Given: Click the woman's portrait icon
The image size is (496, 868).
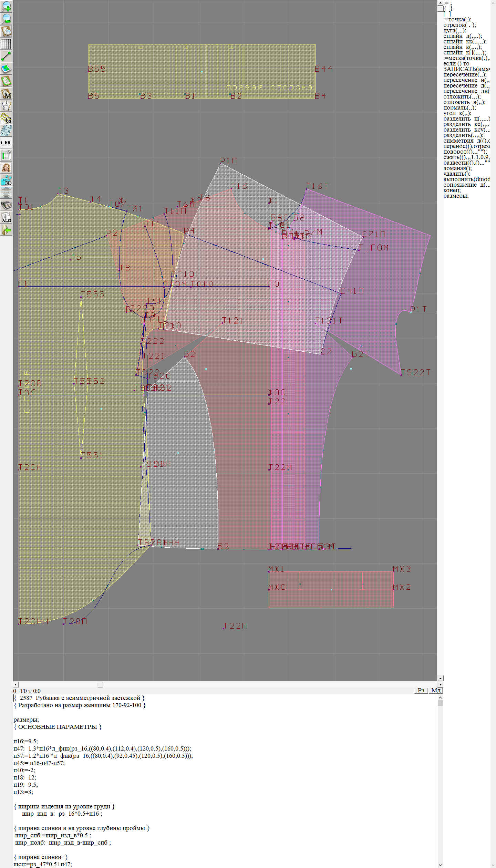Looking at the screenshot, I should tap(6, 168).
